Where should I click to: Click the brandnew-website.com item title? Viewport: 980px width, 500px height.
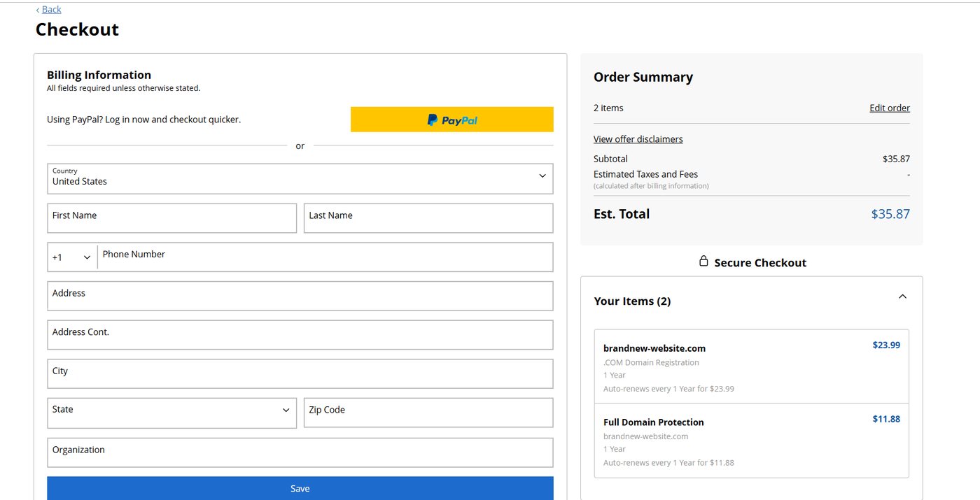pyautogui.click(x=654, y=348)
